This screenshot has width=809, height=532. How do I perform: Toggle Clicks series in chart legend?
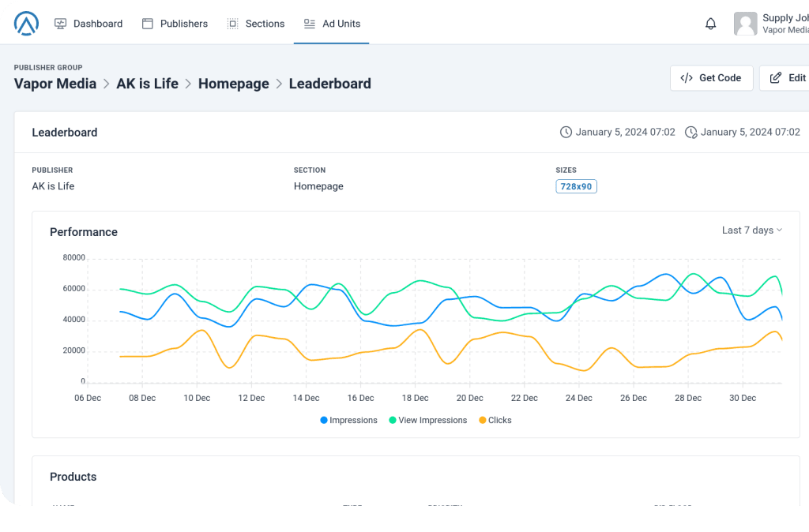pos(495,420)
